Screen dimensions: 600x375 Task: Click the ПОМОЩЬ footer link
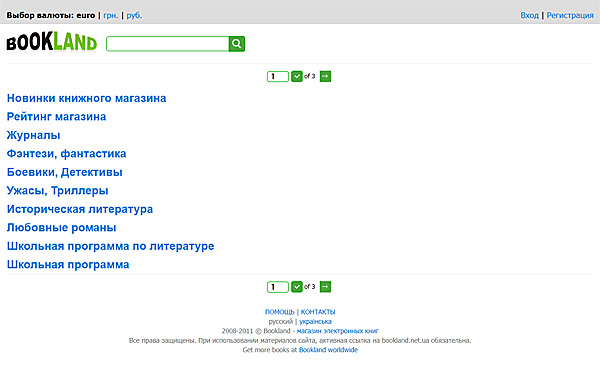coord(280,312)
